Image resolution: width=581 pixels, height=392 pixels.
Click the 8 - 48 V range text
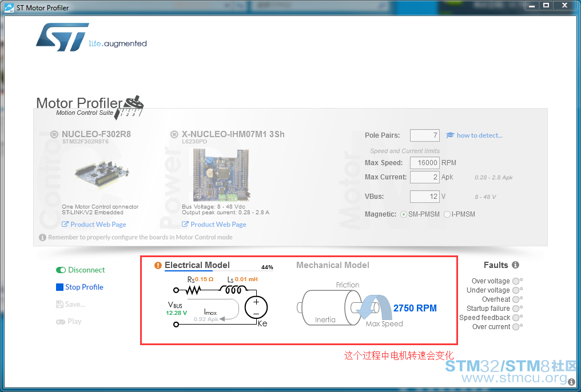tap(486, 197)
